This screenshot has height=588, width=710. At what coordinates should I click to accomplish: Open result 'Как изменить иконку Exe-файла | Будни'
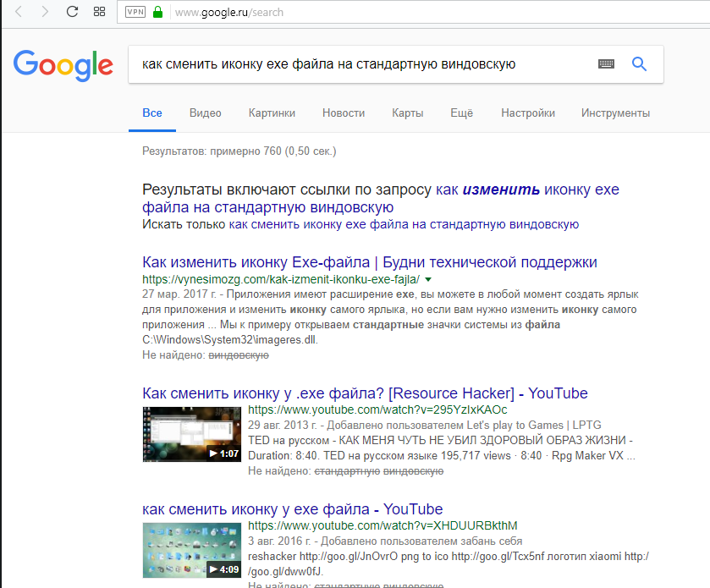click(370, 262)
